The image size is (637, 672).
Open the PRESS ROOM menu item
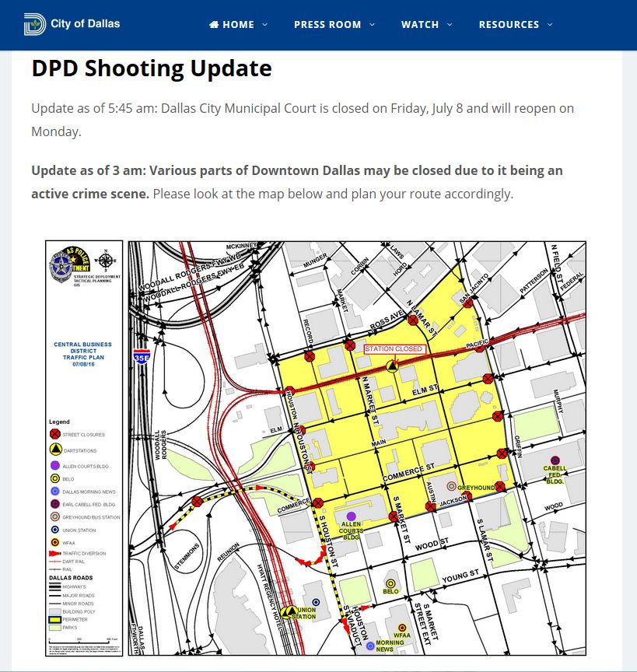327,24
